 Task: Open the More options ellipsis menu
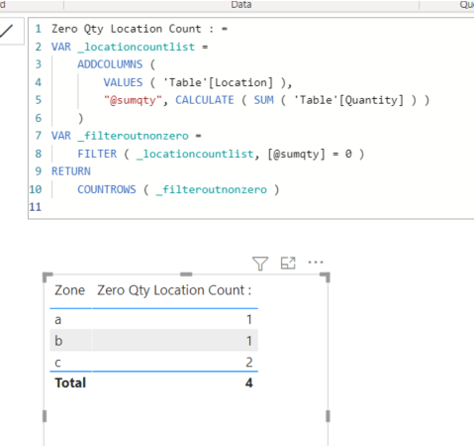[x=316, y=262]
